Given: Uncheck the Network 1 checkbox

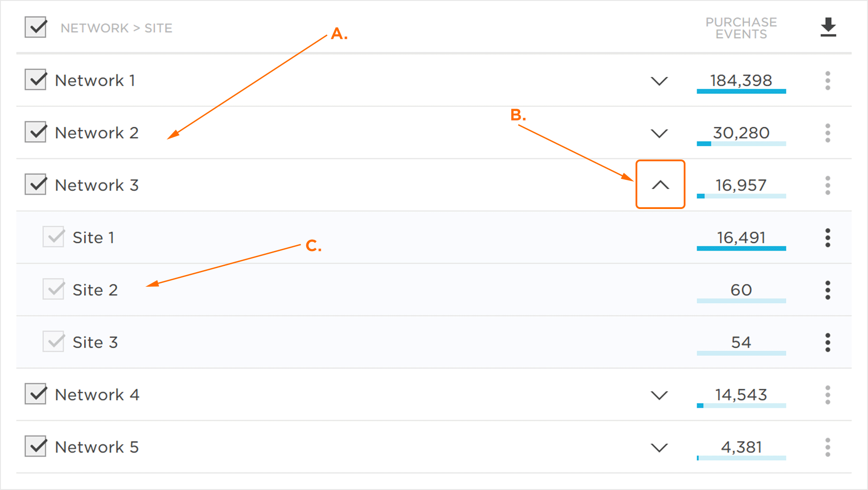Looking at the screenshot, I should (36, 80).
